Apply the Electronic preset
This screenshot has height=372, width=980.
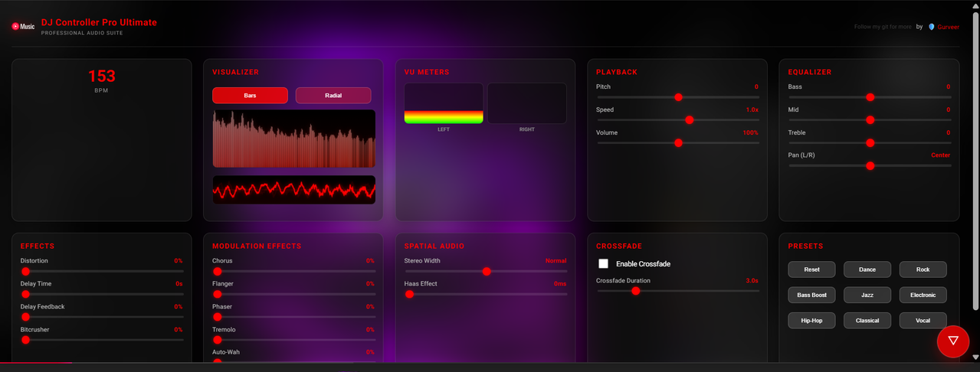tap(923, 295)
